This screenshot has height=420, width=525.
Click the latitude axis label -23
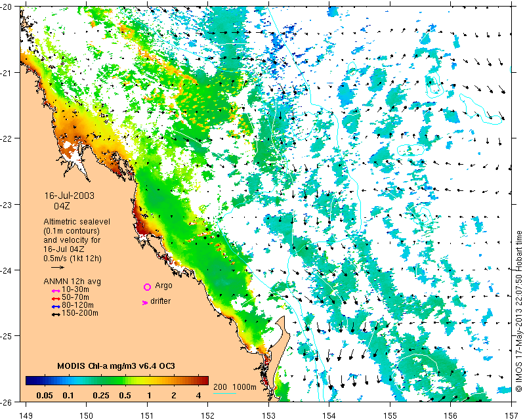pos(5,204)
